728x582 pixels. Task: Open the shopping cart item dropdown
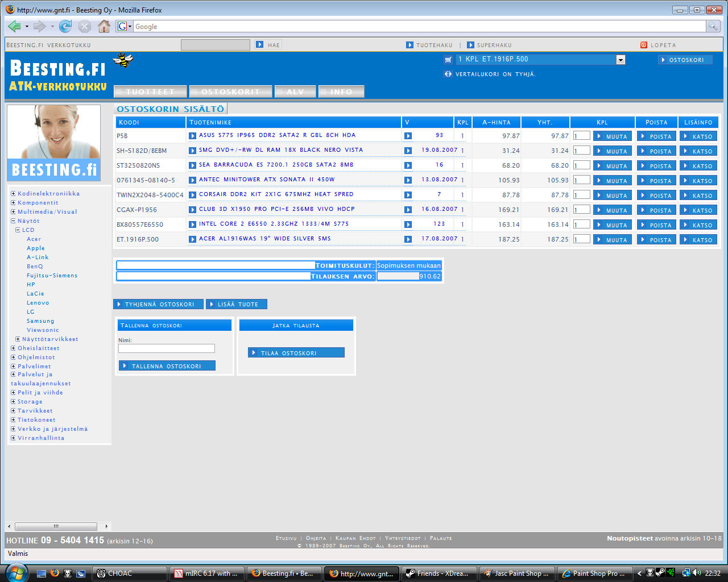[621, 60]
